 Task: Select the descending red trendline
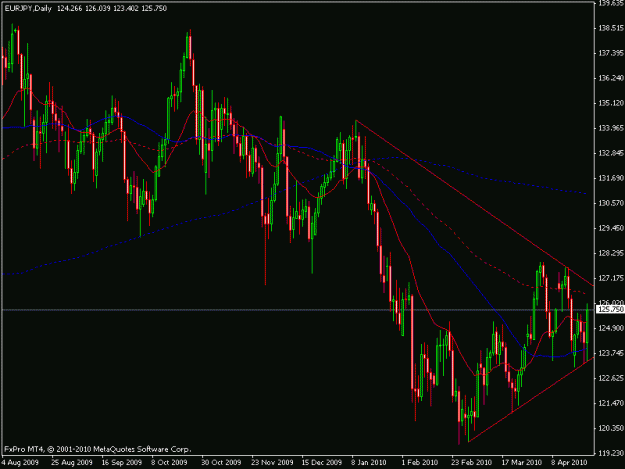pos(474,202)
